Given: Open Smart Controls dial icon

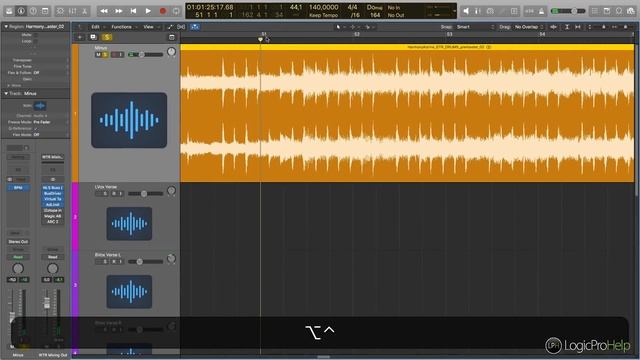Looking at the screenshot, I should coord(60,11).
